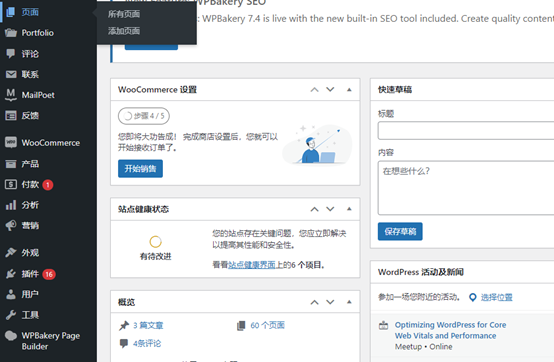The image size is (554, 362).
Task: Click the Portfolio folder icon
Action: (11, 33)
